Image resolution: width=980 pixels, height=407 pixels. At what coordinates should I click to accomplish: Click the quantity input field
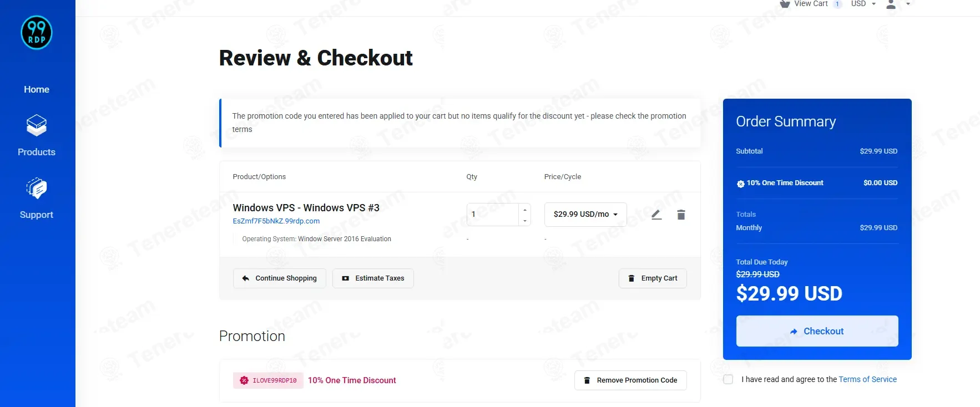(493, 215)
